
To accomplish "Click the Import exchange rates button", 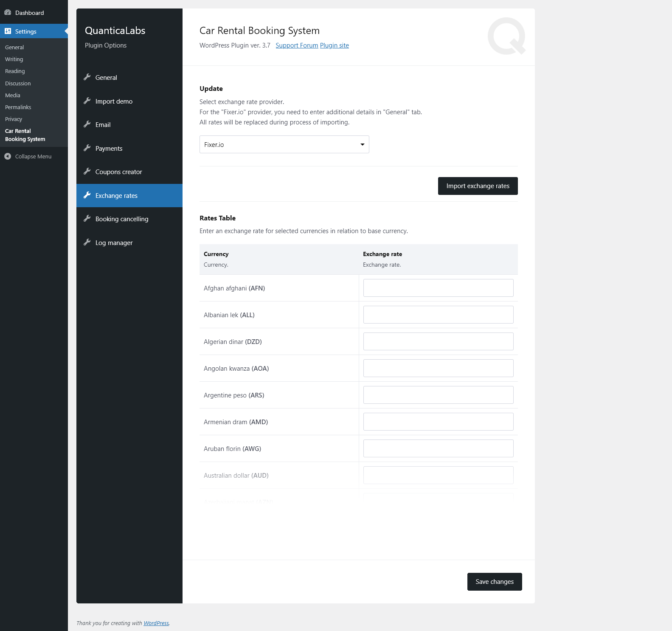I will click(478, 186).
